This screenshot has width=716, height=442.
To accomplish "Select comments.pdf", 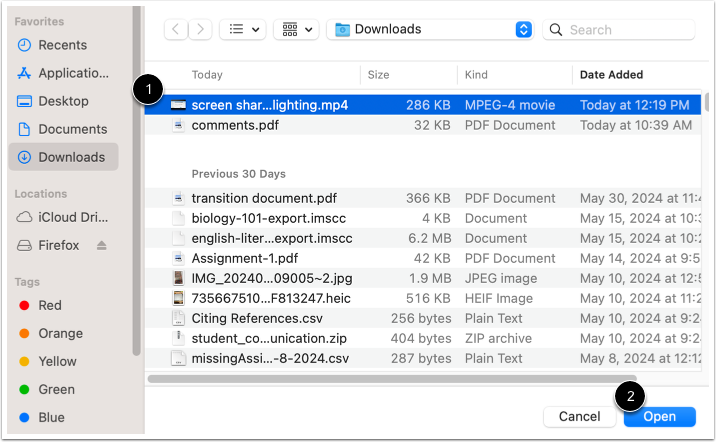I will pyautogui.click(x=423, y=125).
